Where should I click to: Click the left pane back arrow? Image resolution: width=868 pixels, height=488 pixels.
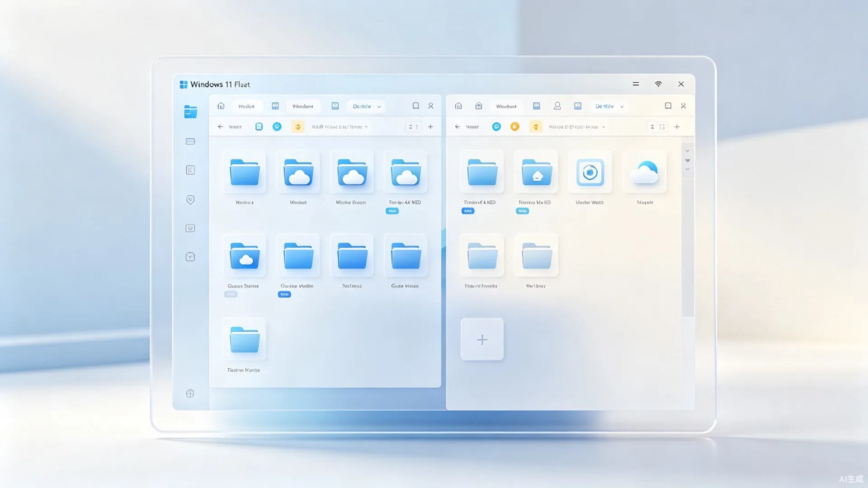click(220, 127)
